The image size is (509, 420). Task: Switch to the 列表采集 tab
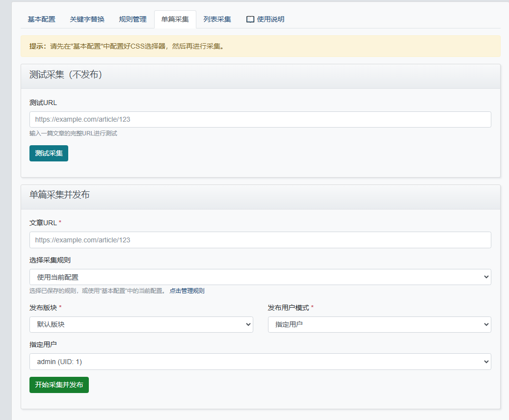pyautogui.click(x=217, y=20)
